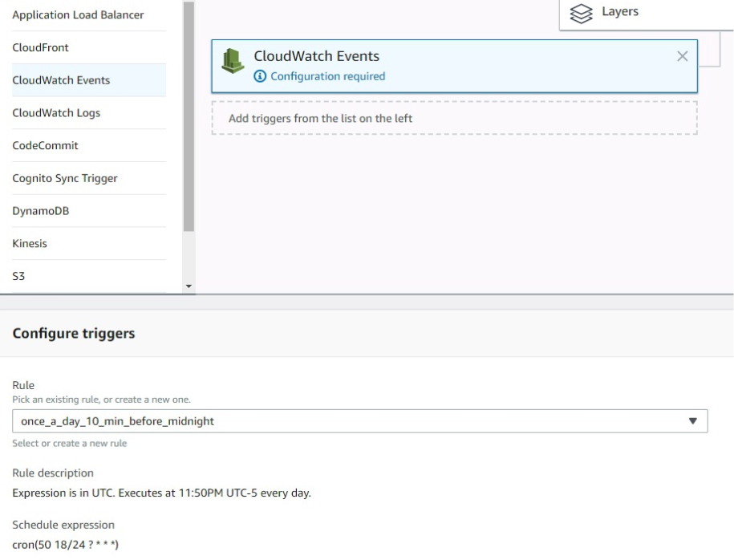The image size is (734, 560).
Task: Click the cron(50 18/24 ? * * *) expression
Action: click(x=66, y=545)
